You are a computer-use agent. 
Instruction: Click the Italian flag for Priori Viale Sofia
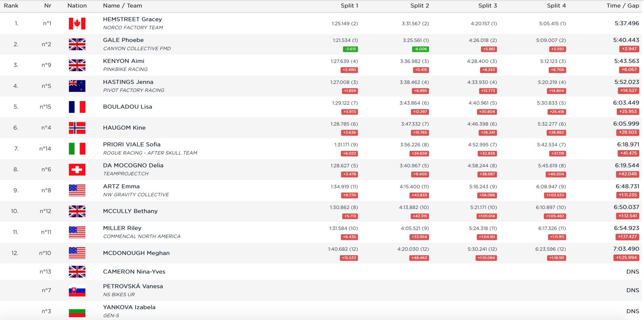[x=77, y=149]
